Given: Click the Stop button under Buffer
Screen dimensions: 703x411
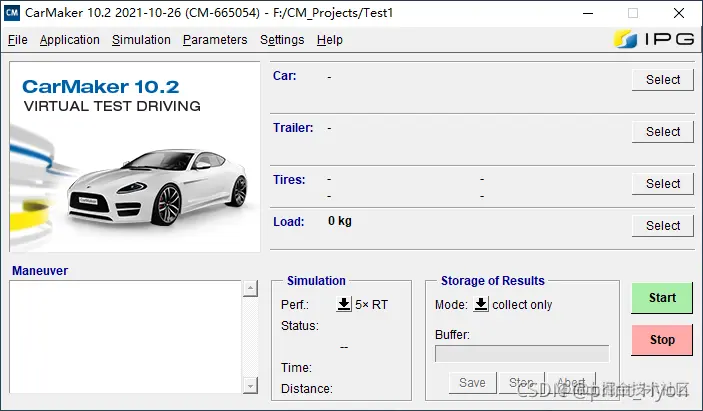Looking at the screenshot, I should [x=521, y=383].
